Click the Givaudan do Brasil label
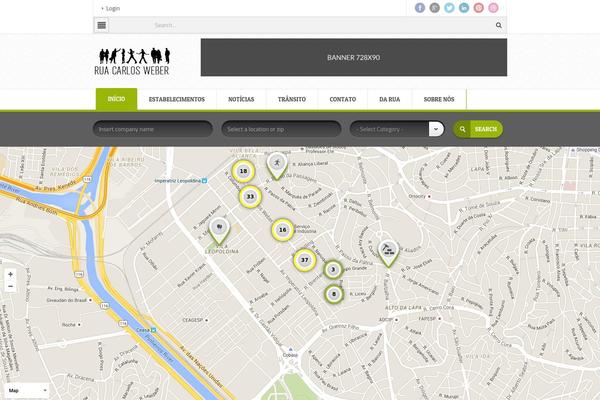 coord(67,300)
